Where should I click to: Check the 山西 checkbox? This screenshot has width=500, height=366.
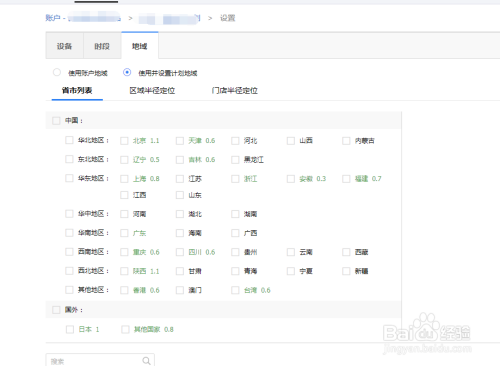(x=291, y=141)
